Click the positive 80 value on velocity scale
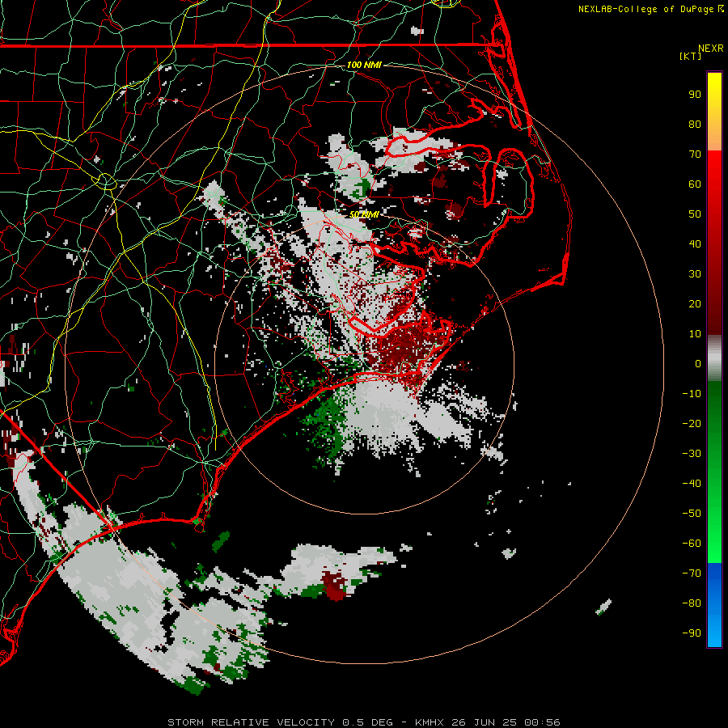The image size is (728, 728). pyautogui.click(x=695, y=125)
